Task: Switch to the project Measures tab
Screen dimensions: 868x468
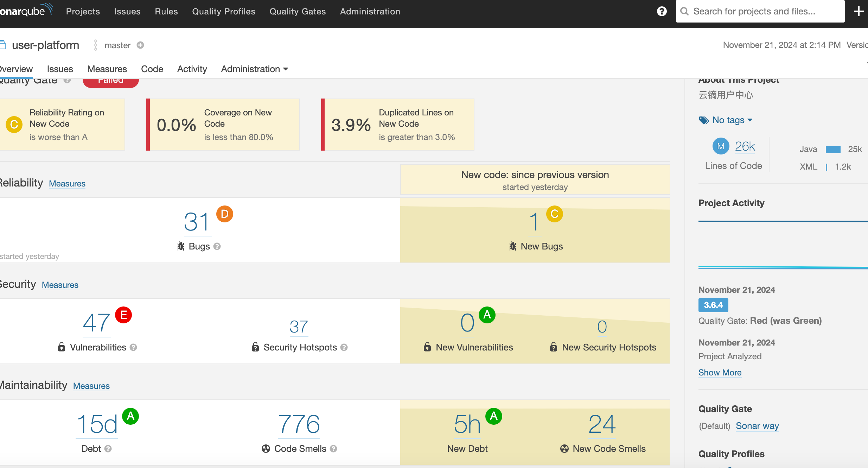Action: 107,69
